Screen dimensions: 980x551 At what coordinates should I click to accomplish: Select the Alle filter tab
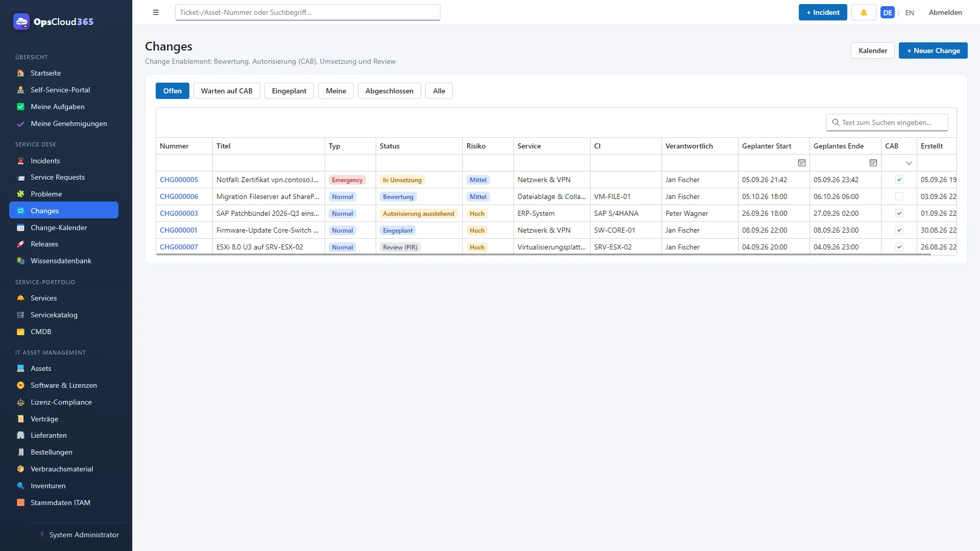[439, 91]
